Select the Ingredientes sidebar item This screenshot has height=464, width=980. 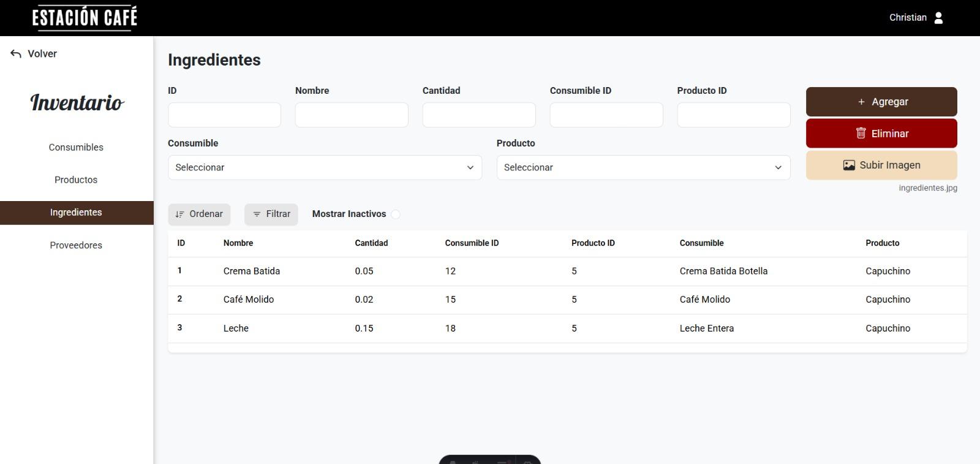[x=76, y=213]
